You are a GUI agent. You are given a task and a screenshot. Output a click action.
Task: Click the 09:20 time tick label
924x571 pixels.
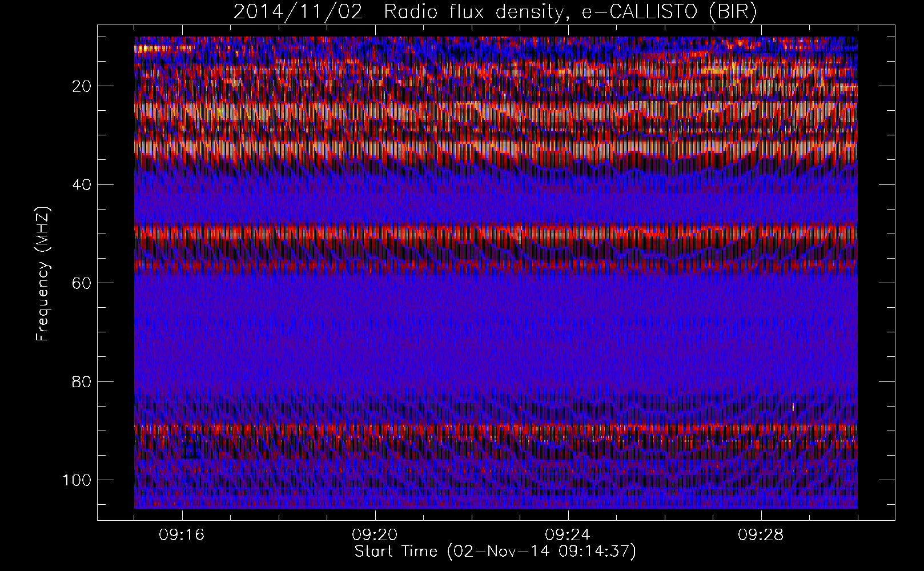point(375,535)
